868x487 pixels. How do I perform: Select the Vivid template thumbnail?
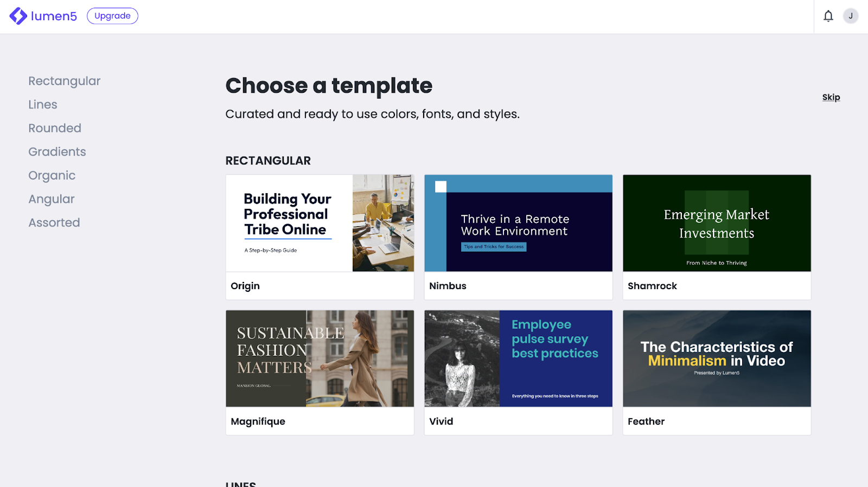point(518,358)
